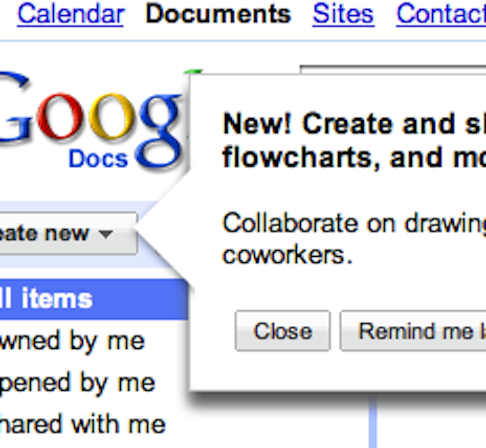Close the new drawings announcement popup
Image resolution: width=486 pixels, height=448 pixels.
282,331
